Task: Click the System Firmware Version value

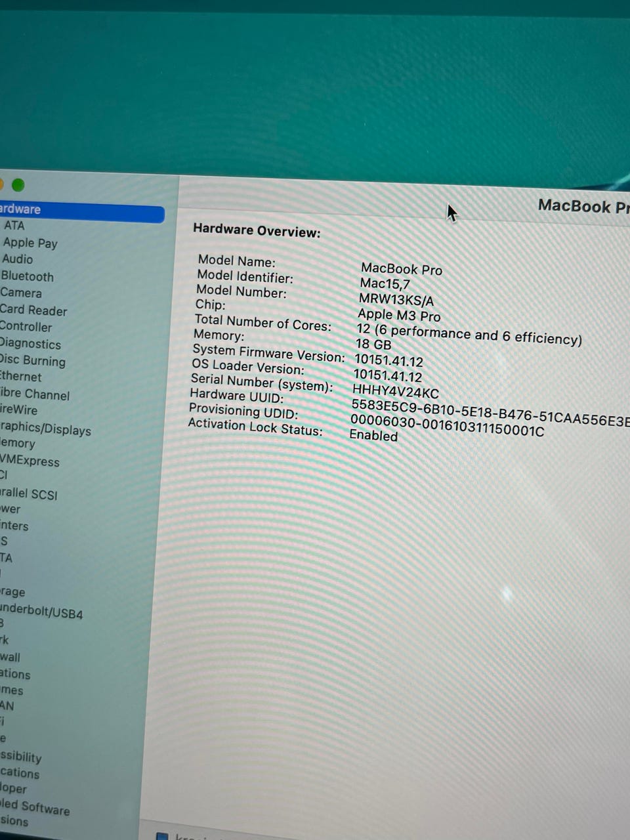Action: (388, 360)
